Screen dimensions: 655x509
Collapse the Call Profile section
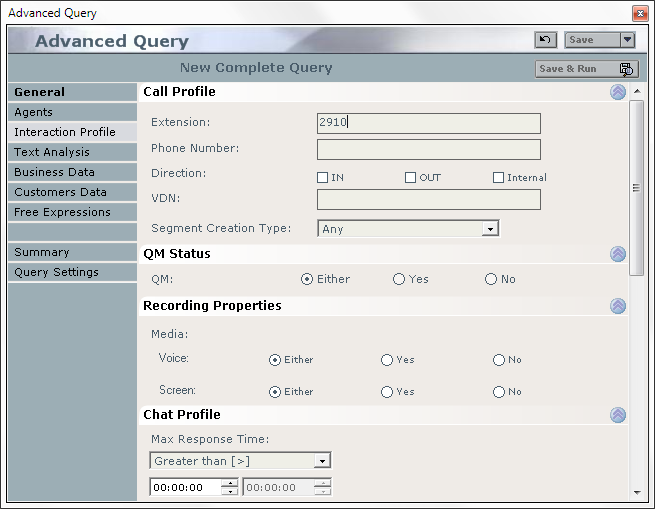(x=618, y=92)
